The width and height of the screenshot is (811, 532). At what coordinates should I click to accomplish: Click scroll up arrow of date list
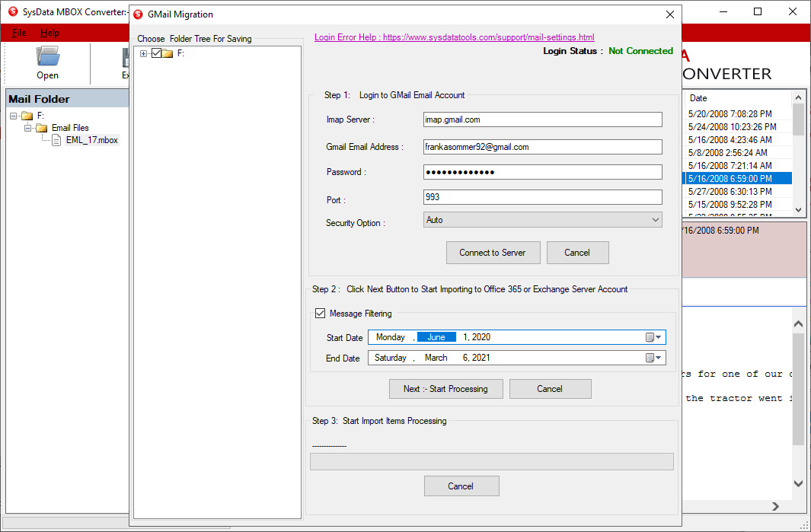click(x=799, y=97)
